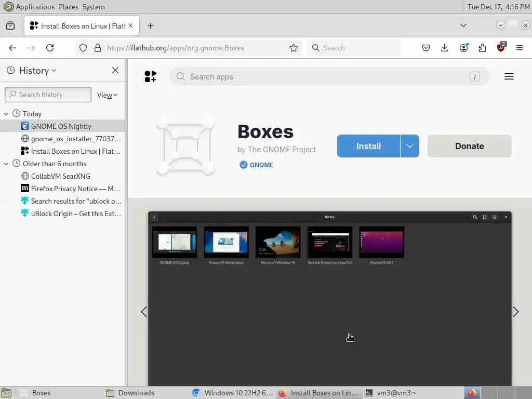Click the Boxes screenshot preview image

click(329, 299)
